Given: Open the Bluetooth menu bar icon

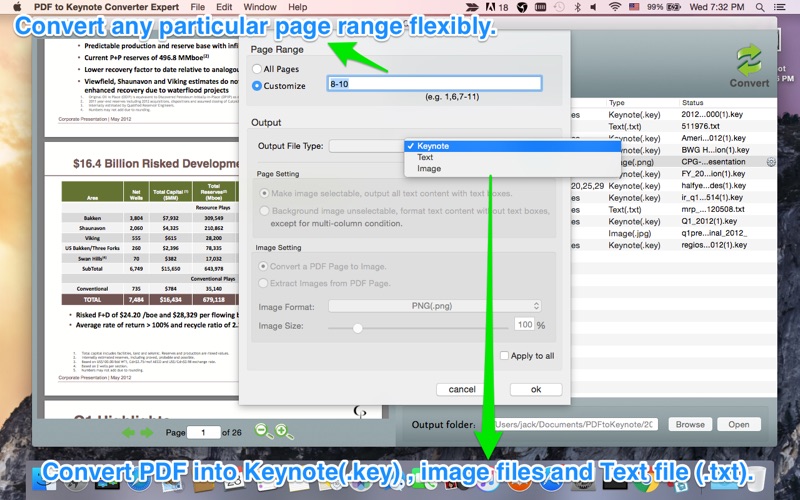Looking at the screenshot, I should [578, 7].
